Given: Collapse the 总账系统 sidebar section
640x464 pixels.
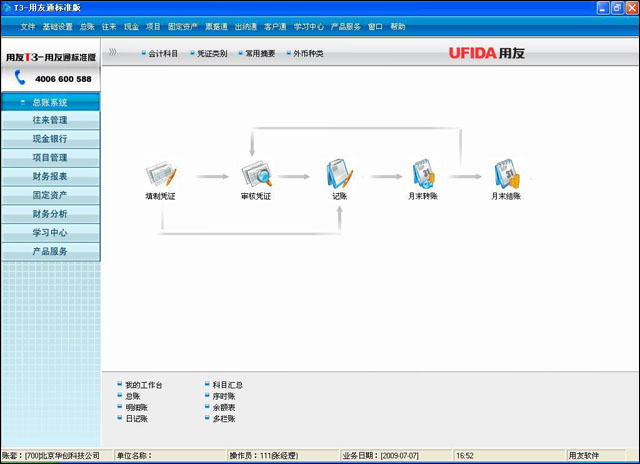Looking at the screenshot, I should coord(50,102).
